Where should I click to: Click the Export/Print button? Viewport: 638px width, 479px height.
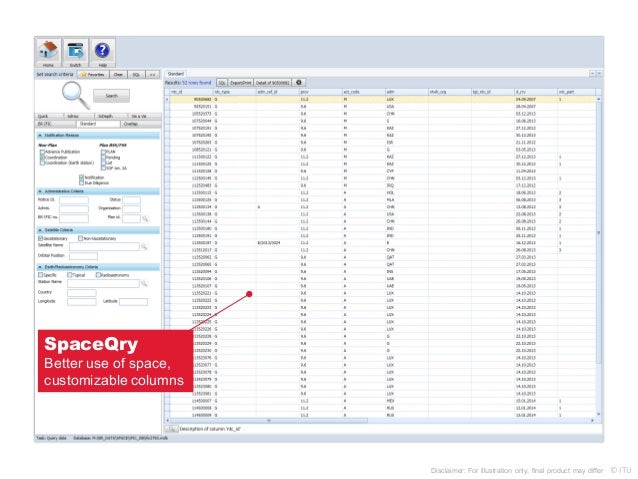(x=240, y=83)
